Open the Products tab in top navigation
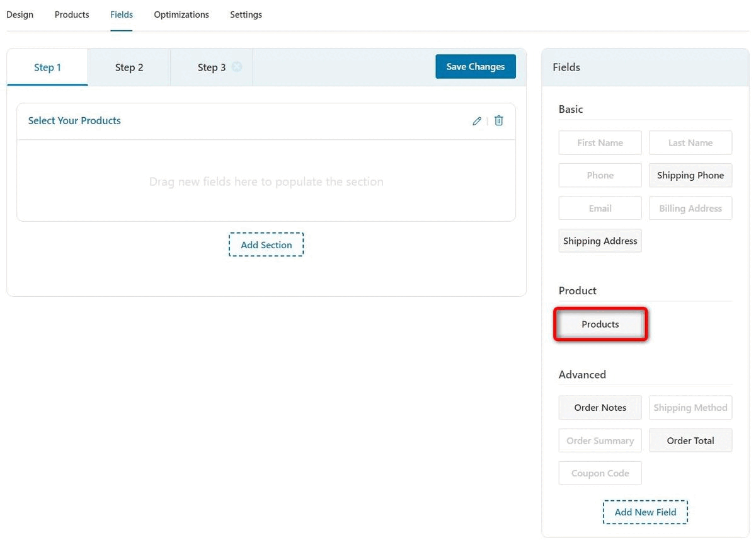The image size is (756, 545). (72, 14)
